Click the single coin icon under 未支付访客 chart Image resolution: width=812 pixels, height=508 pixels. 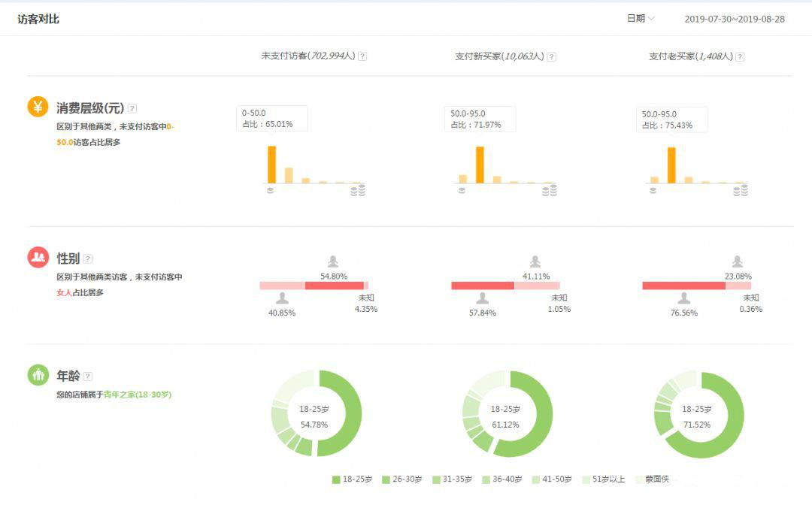(271, 191)
